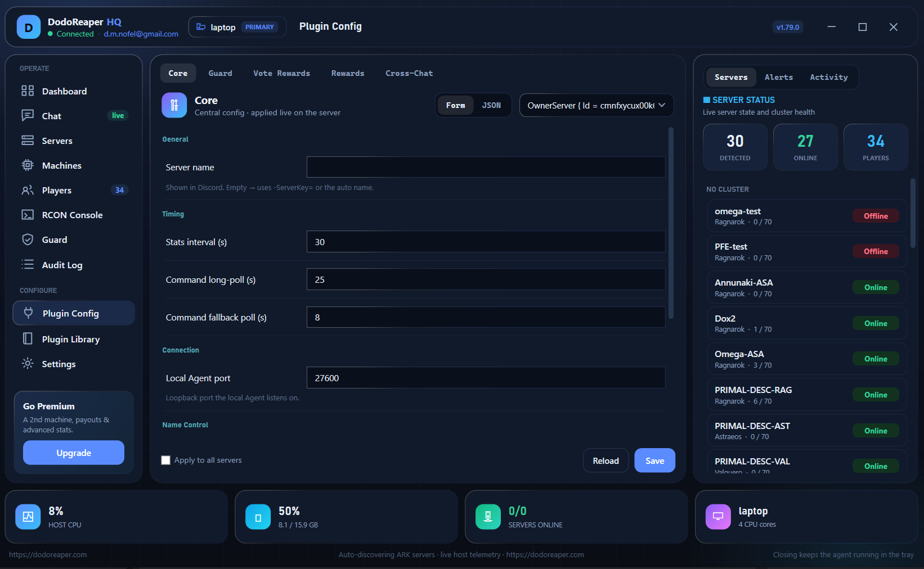Switch to the Rewards tab
Screen dimensions: 924x569
[x=348, y=73]
